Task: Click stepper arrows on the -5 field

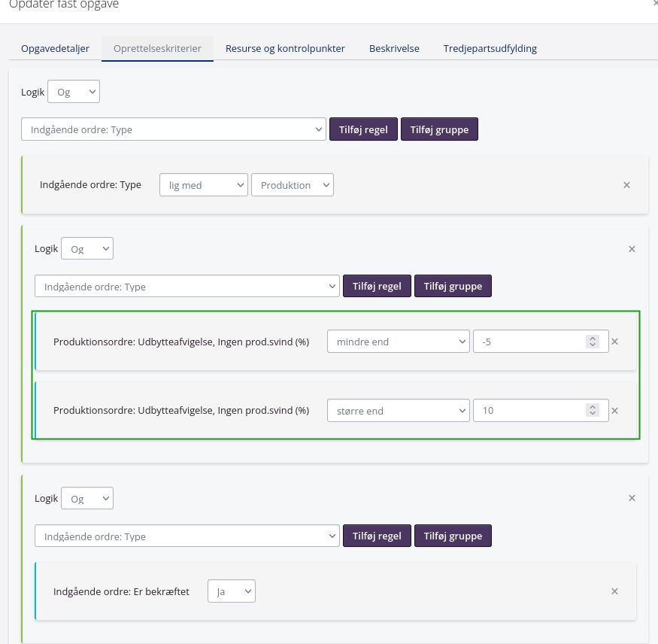Action: pyautogui.click(x=593, y=342)
